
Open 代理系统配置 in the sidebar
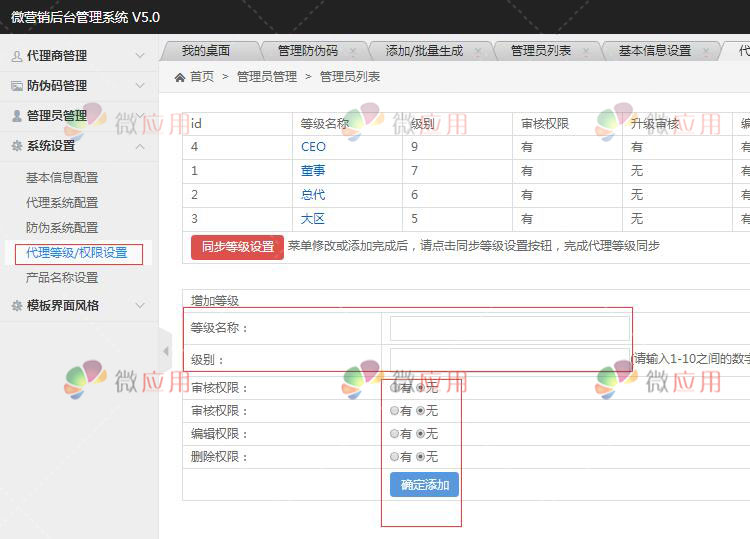(x=62, y=203)
